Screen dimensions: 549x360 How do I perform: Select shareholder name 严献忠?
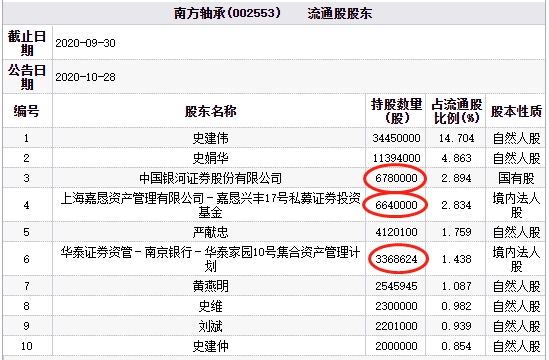click(210, 232)
